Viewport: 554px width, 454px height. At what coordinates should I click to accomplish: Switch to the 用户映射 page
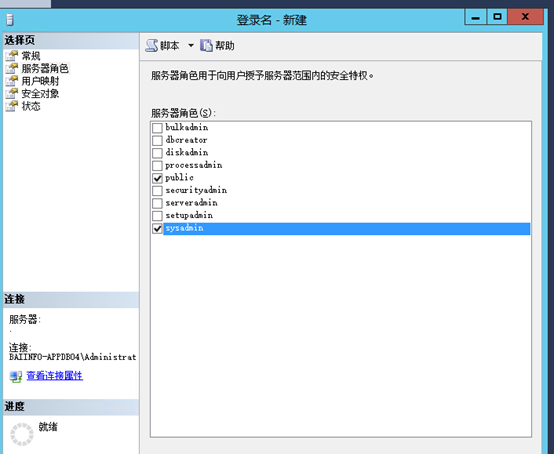(40, 81)
